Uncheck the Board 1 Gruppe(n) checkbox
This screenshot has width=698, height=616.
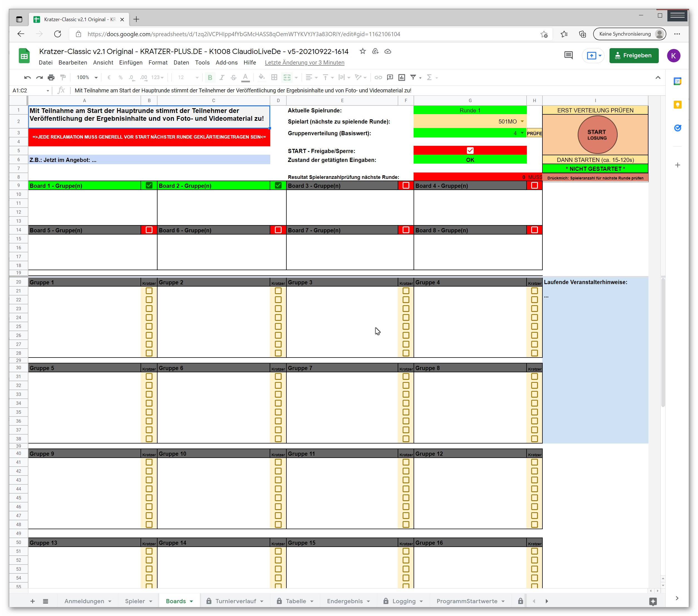(149, 185)
